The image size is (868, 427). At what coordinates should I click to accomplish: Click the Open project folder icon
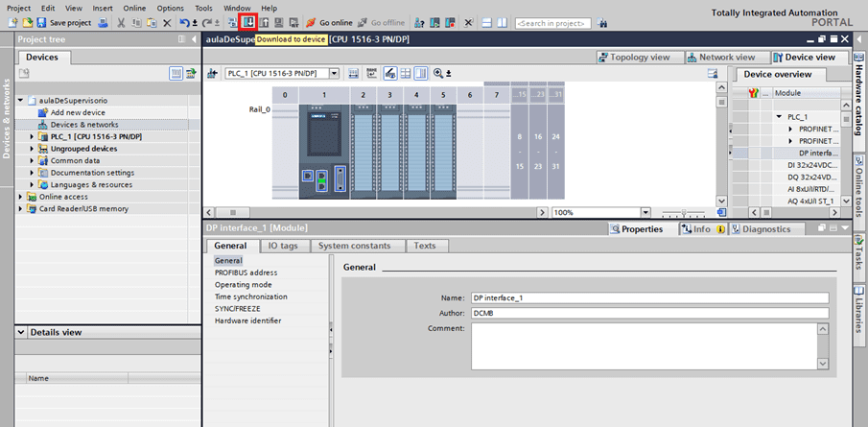tap(27, 23)
